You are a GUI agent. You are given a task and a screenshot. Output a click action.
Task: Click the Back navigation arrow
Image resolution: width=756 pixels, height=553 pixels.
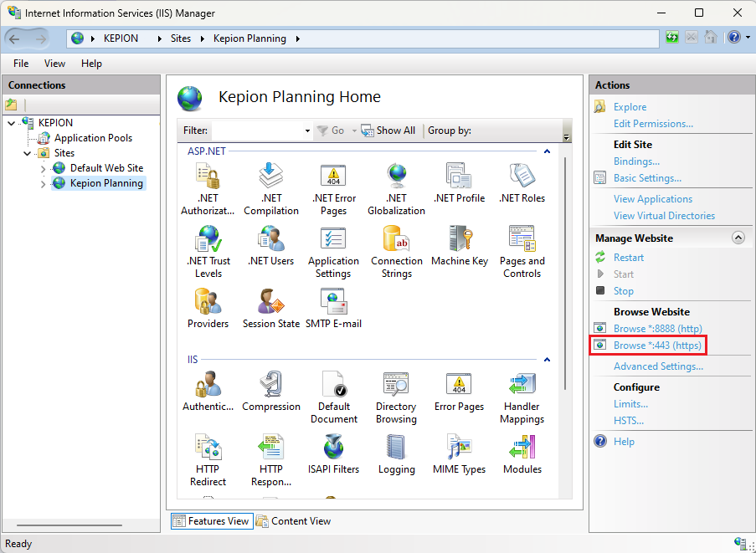coord(15,39)
